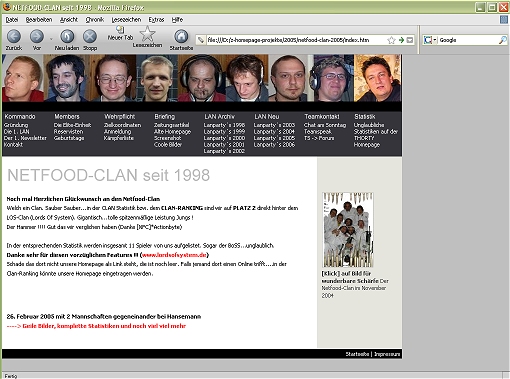Reload the page with Neu laden
510x379 pixels.
tap(67, 36)
